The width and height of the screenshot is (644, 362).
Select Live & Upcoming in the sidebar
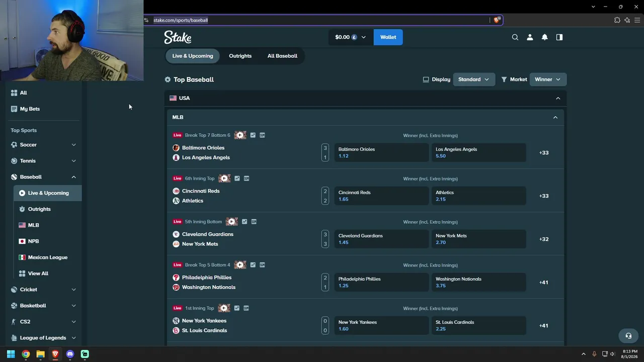[x=48, y=193]
